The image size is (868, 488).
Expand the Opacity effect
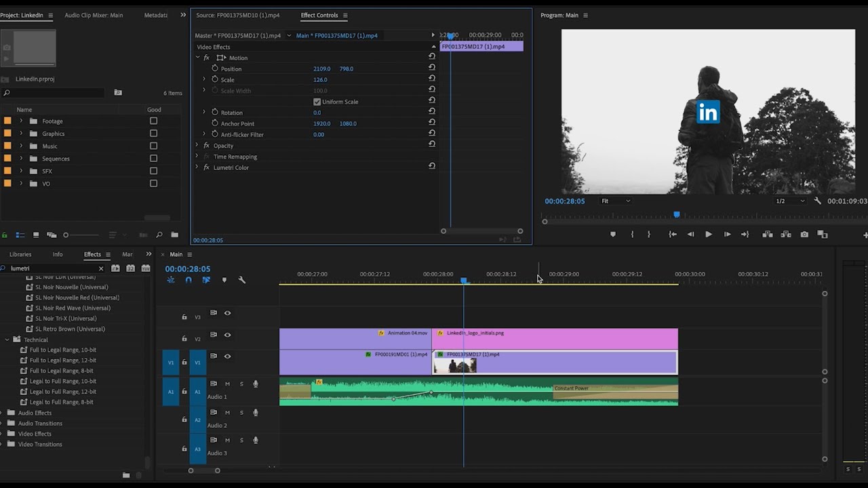(x=197, y=145)
